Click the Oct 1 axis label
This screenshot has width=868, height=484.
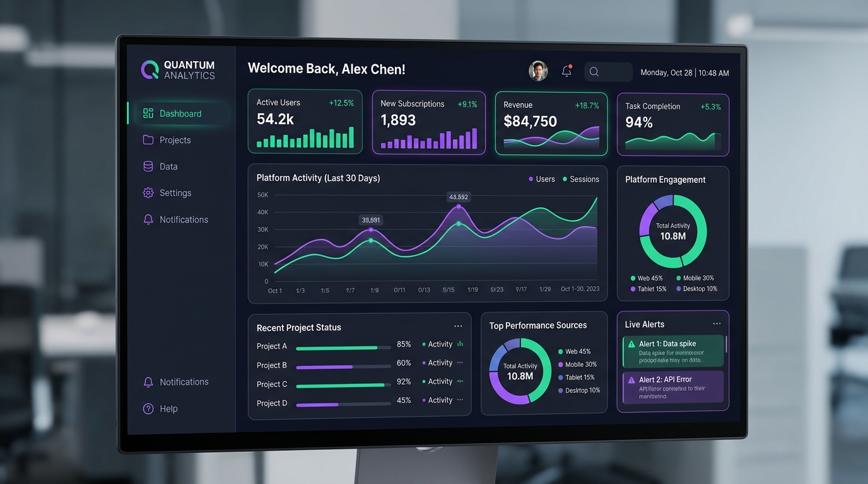[275, 291]
